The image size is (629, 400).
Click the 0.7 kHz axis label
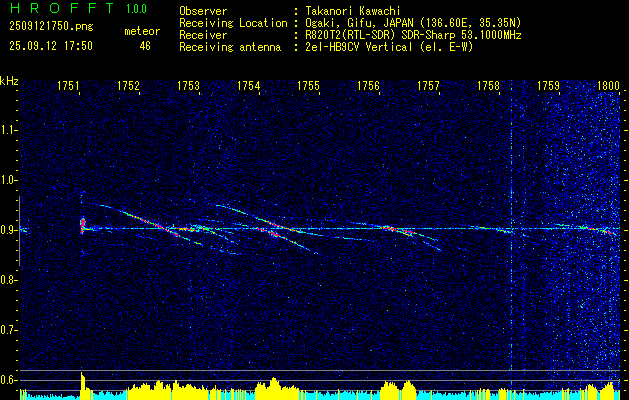click(8, 330)
